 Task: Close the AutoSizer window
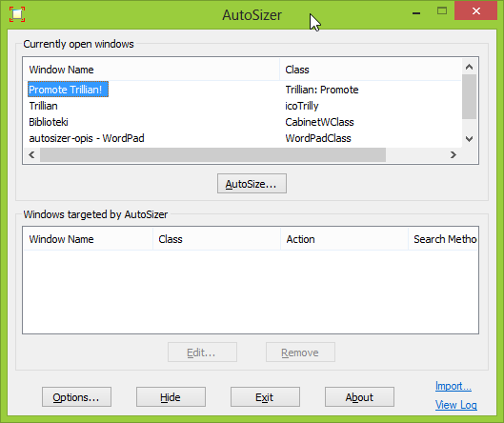click(x=476, y=11)
